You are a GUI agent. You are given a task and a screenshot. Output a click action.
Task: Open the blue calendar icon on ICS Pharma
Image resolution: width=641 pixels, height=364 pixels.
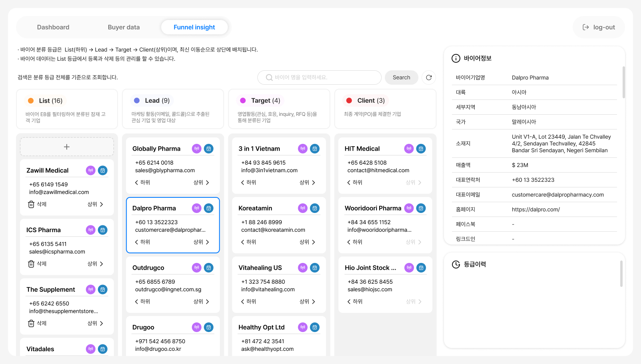(103, 230)
